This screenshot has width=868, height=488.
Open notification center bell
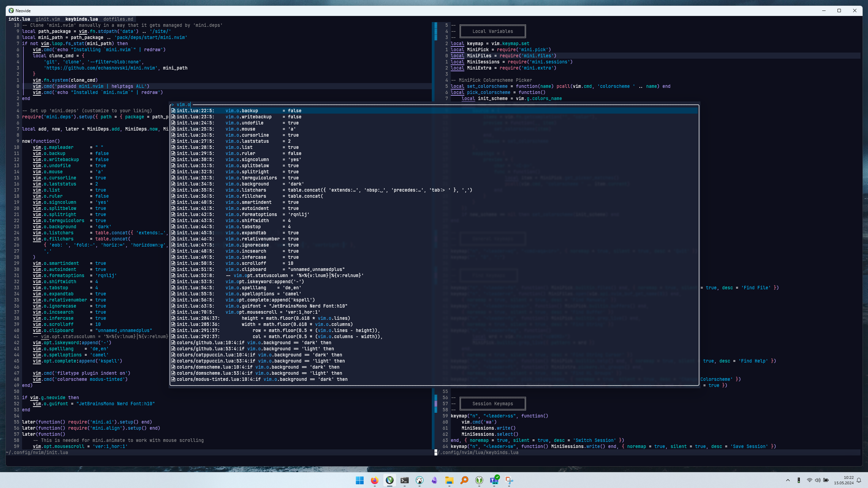tap(859, 480)
